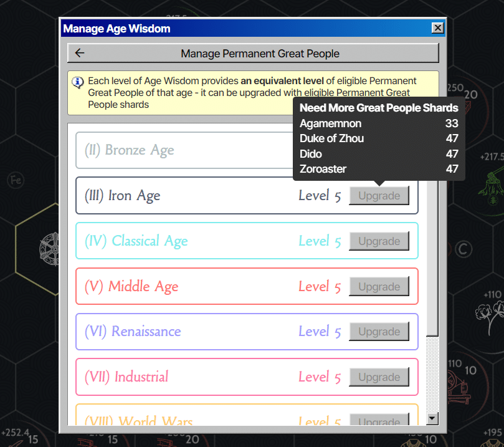Select the Bronze Age row
This screenshot has height=447, width=504.
tap(185, 150)
